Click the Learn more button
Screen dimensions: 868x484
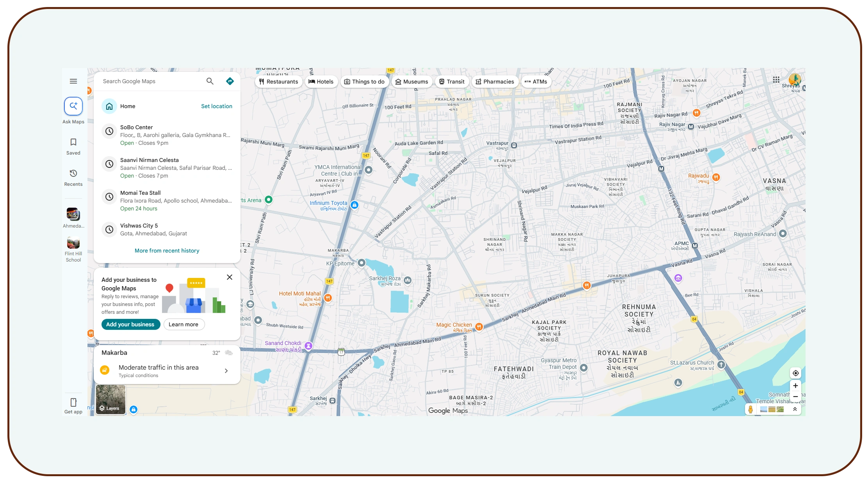coord(184,324)
